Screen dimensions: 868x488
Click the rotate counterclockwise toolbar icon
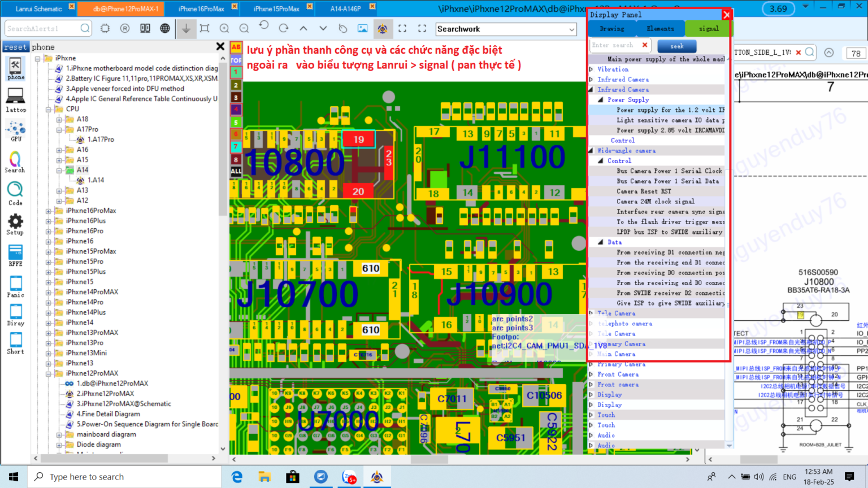point(264,27)
